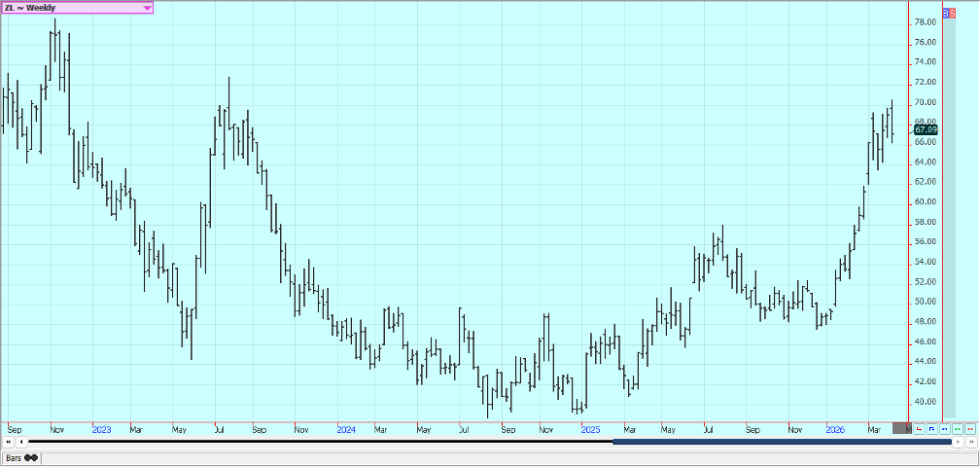
Task: Click the red L-shaped scale icon
Action: 920,428
